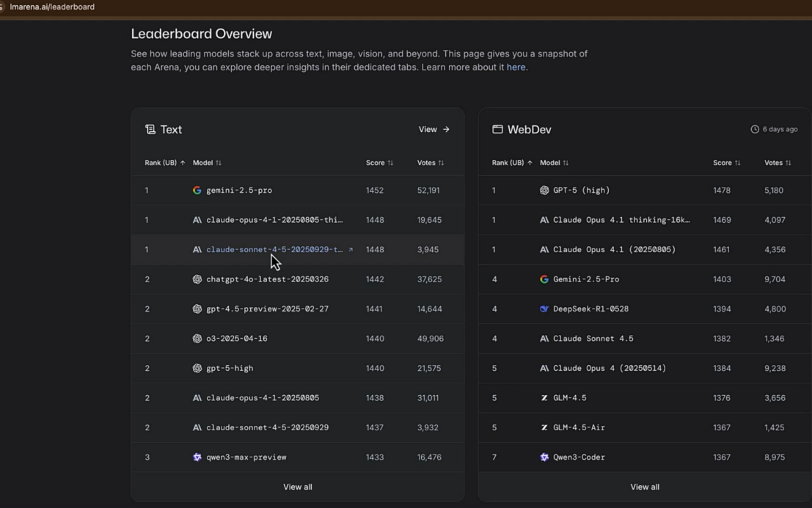Click the o3-2025-04-16 model name
Image resolution: width=812 pixels, height=508 pixels.
pyautogui.click(x=237, y=339)
